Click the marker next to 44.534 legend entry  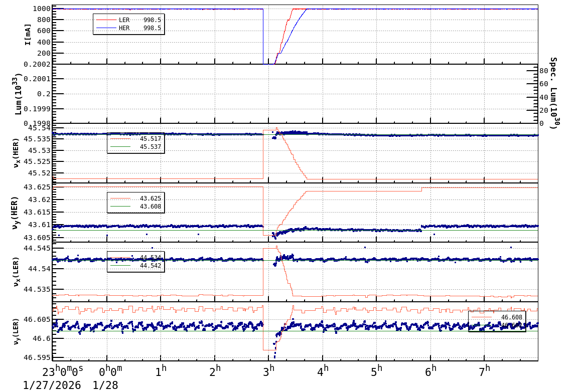[120, 257]
